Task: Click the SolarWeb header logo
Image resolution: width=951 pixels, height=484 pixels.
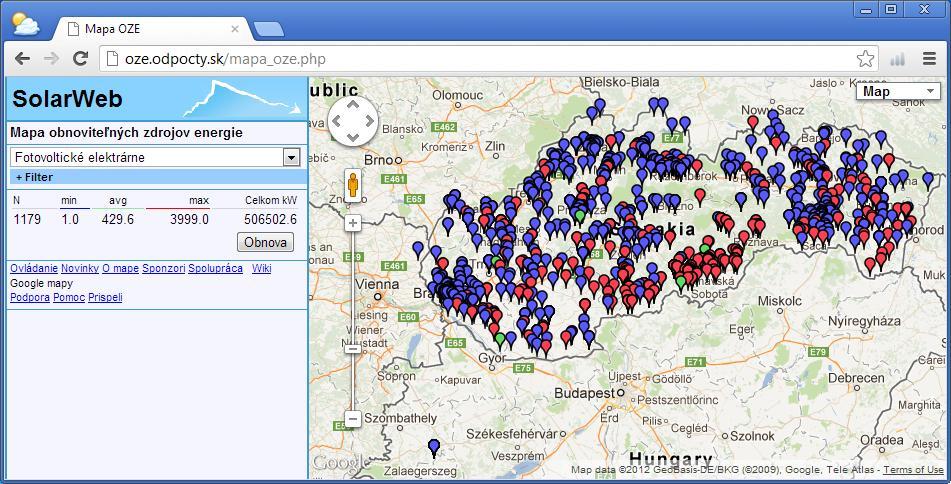Action: pos(67,99)
